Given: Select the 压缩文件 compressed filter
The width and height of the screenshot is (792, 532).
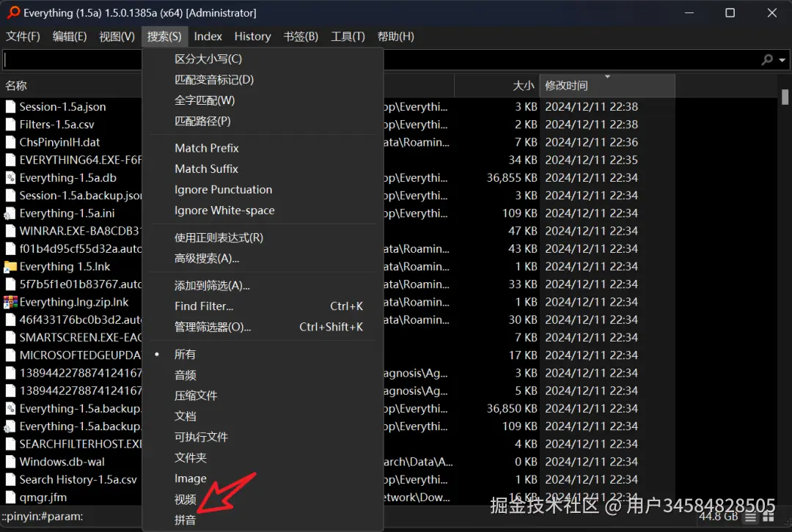Looking at the screenshot, I should click(x=263, y=396).
